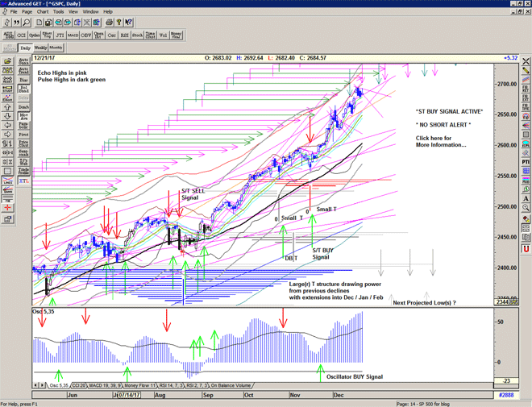Switch to On Balance Volume tab
The width and height of the screenshot is (532, 407).
pos(231,385)
